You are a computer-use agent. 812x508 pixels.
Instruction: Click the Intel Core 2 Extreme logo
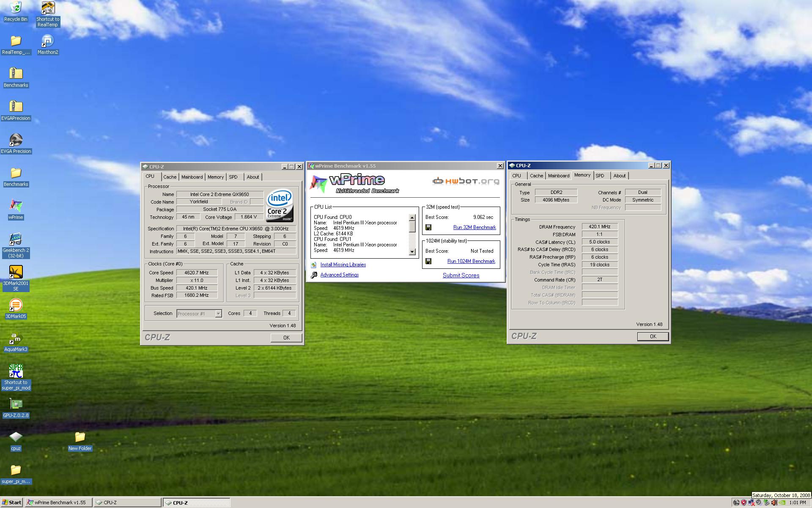[280, 206]
